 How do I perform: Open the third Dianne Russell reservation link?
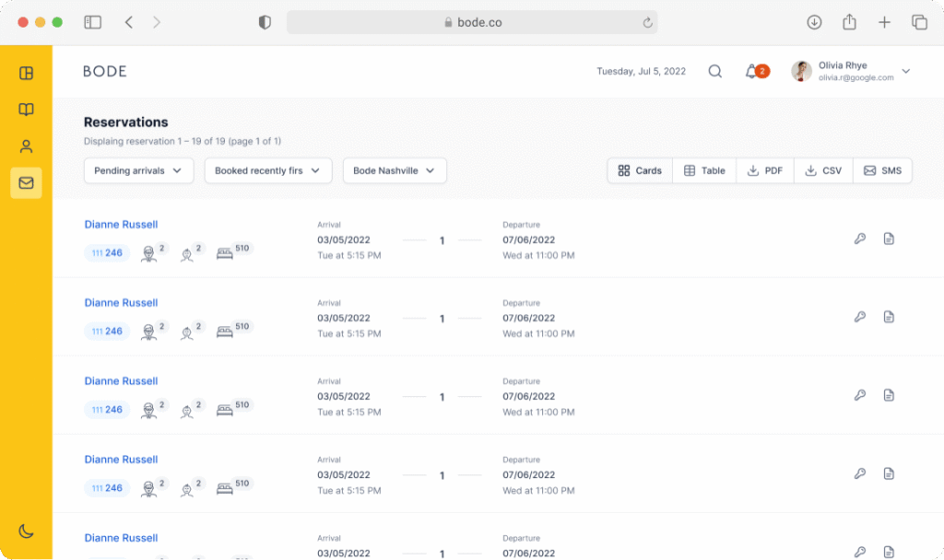[121, 380]
